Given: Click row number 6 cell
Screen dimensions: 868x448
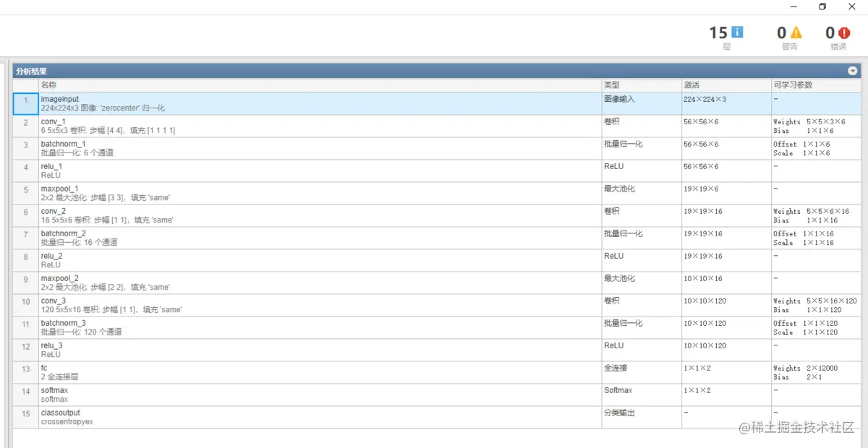Looking at the screenshot, I should (26, 215).
